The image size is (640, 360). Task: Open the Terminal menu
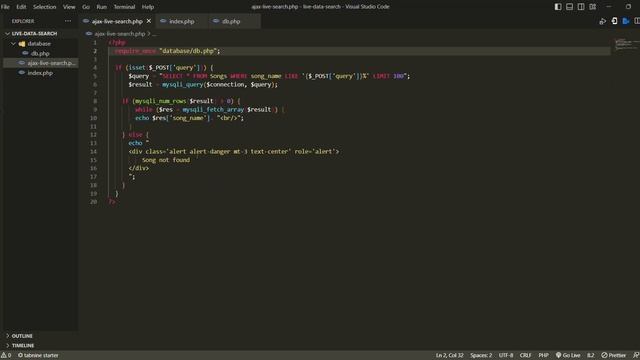(x=124, y=7)
